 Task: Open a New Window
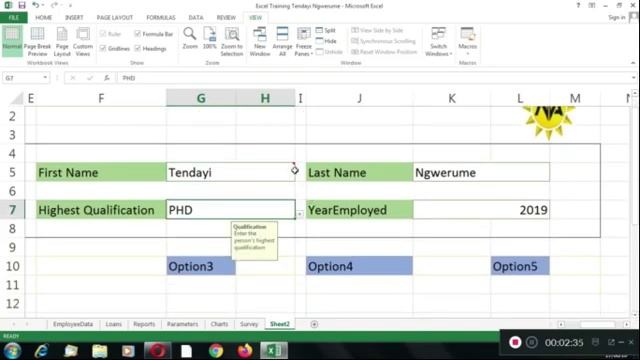260,42
